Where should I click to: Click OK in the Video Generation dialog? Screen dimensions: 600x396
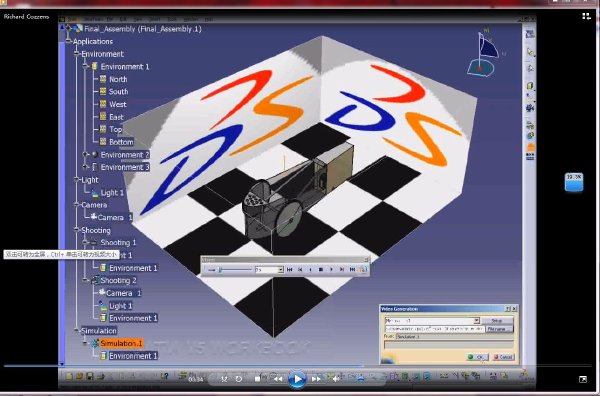tap(477, 357)
